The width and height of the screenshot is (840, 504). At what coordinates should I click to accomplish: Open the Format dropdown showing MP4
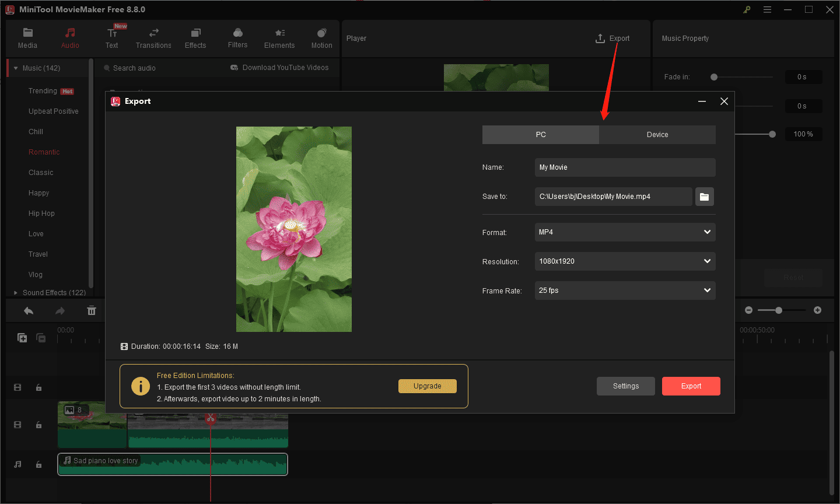click(x=625, y=232)
